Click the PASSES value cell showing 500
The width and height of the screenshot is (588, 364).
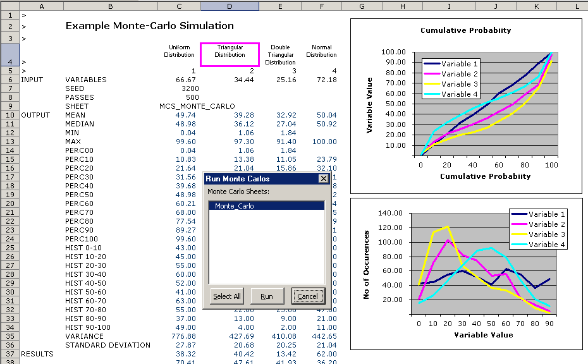pos(179,97)
